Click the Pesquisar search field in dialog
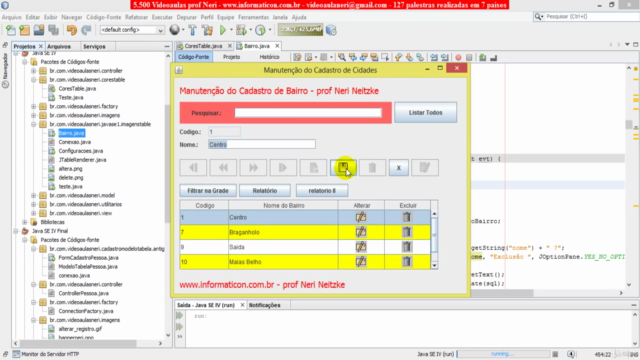 pos(308,113)
